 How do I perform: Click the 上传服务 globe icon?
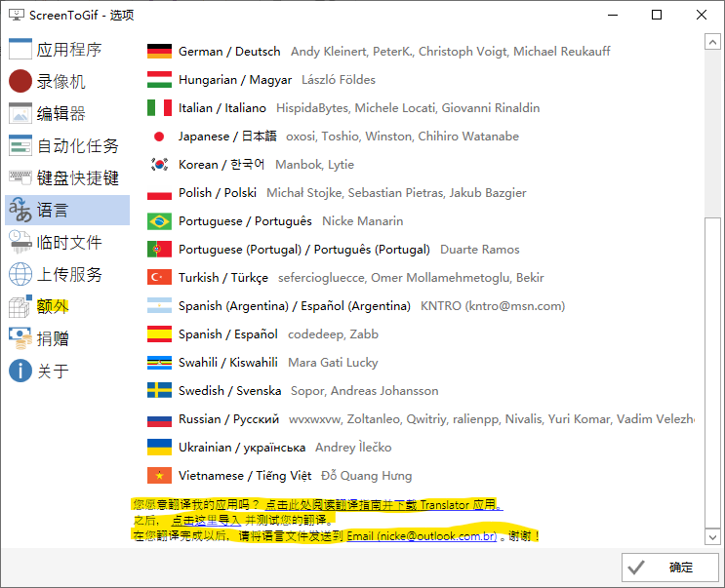20,274
